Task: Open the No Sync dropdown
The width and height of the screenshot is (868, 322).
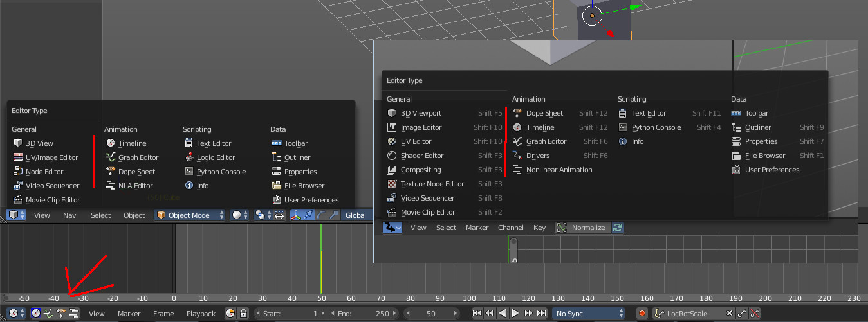Action: pos(588,313)
